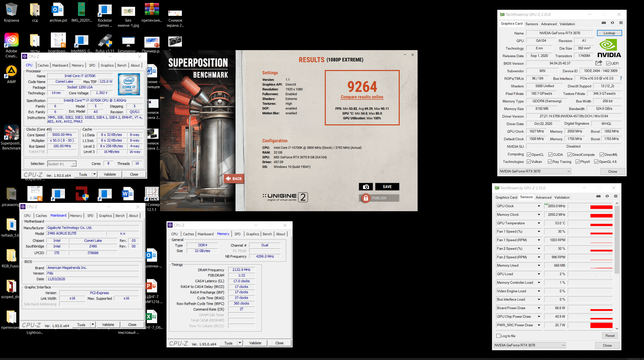
Task: Launch the Superposition Benchmark desktop icon
Action: pos(11,132)
